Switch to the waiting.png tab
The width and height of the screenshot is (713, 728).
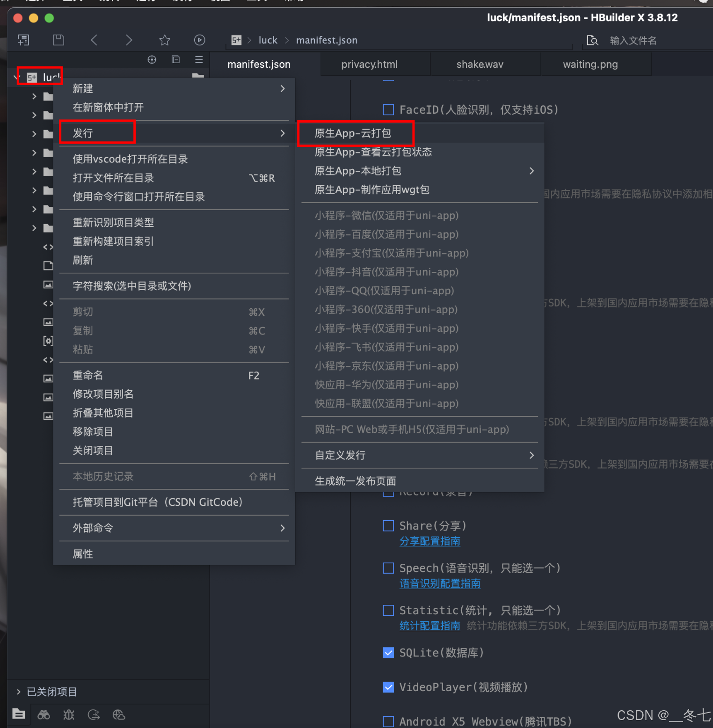(590, 64)
